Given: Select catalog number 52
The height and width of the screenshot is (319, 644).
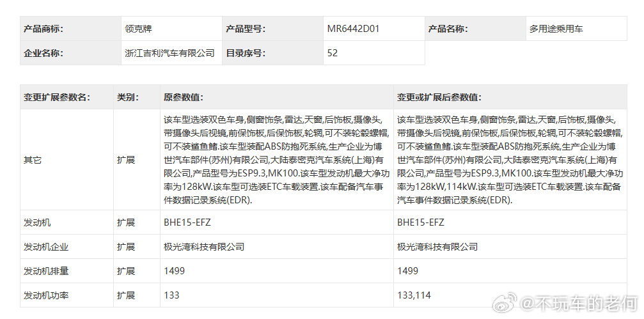Looking at the screenshot, I should click(x=333, y=53).
